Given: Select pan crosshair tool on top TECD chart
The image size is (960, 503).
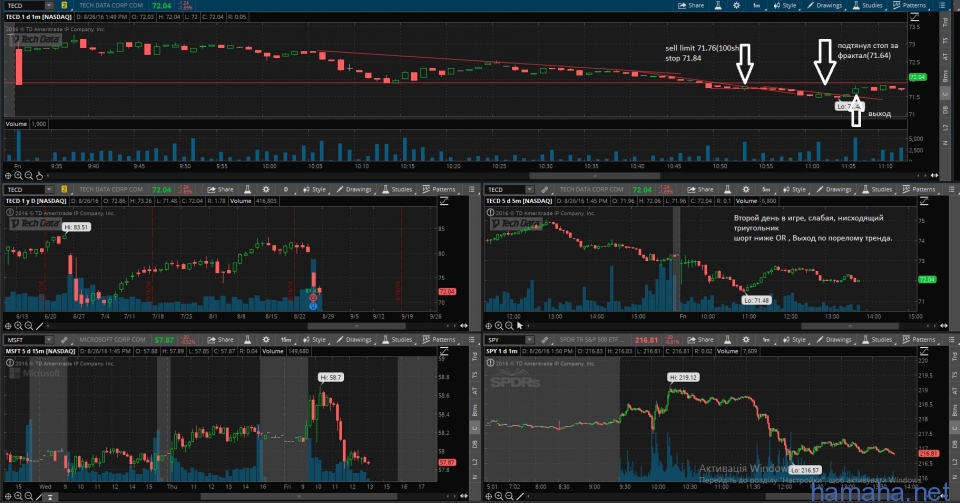Looking at the screenshot, I should click(9, 176).
